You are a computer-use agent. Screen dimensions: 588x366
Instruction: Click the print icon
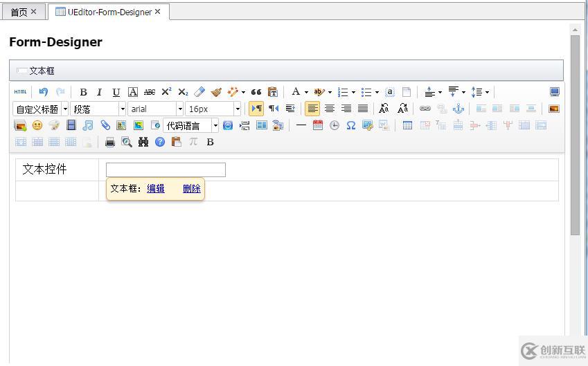pyautogui.click(x=109, y=142)
